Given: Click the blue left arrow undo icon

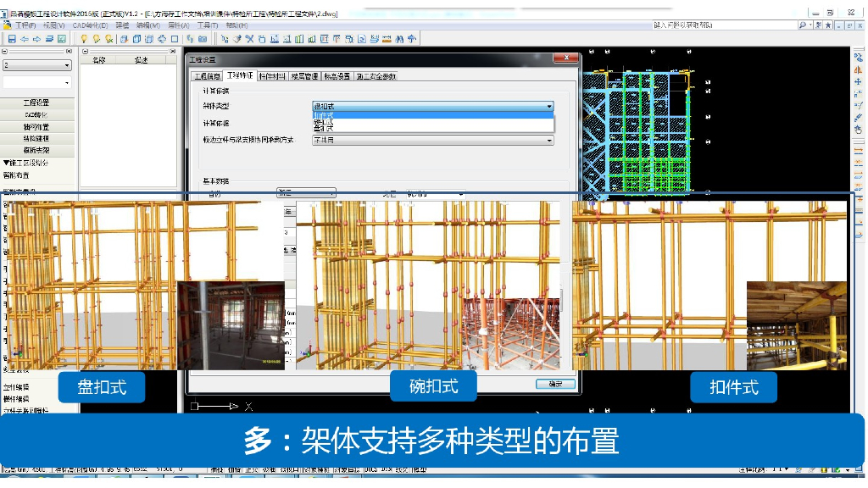Looking at the screenshot, I should pyautogui.click(x=25, y=39).
